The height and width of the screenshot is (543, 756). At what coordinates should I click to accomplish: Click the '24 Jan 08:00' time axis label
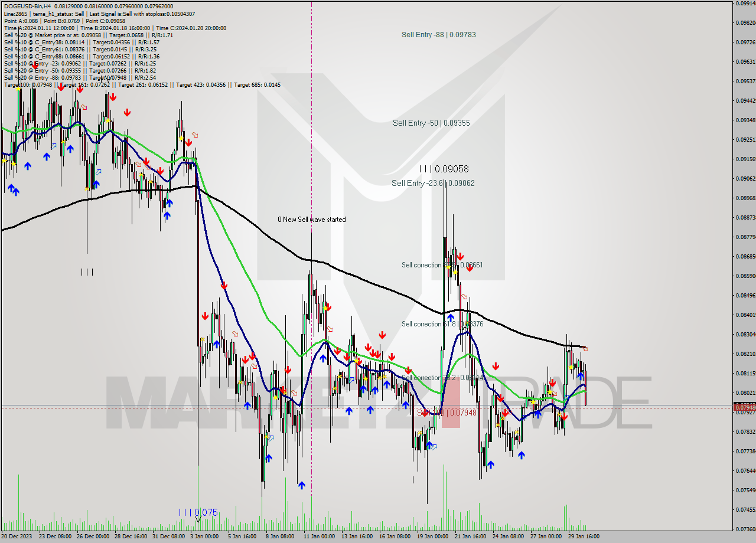[x=507, y=537]
